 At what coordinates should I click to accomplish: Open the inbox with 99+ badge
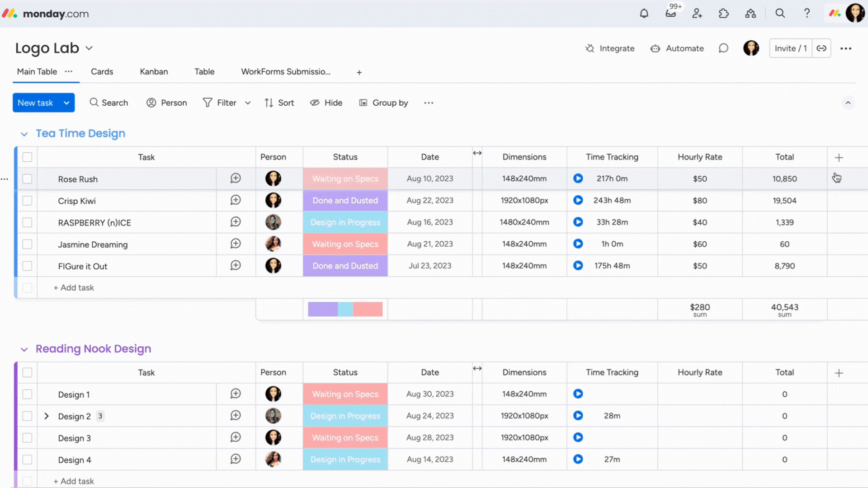(x=671, y=14)
